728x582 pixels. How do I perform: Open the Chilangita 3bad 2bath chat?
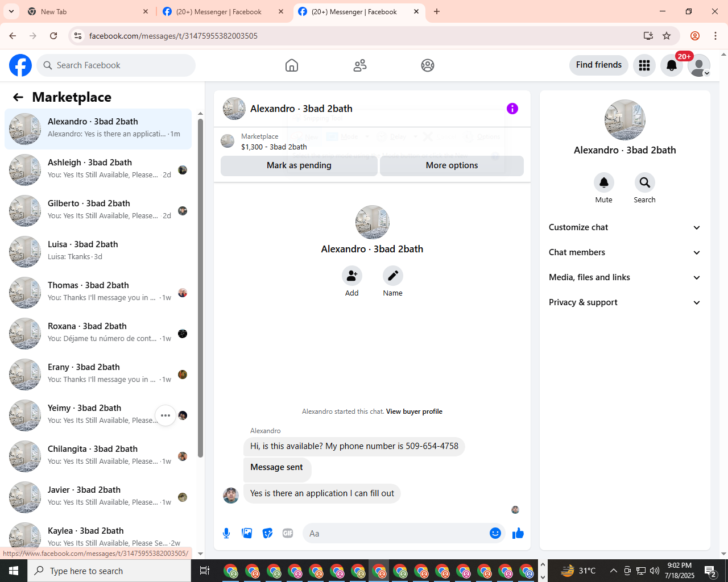tap(98, 456)
